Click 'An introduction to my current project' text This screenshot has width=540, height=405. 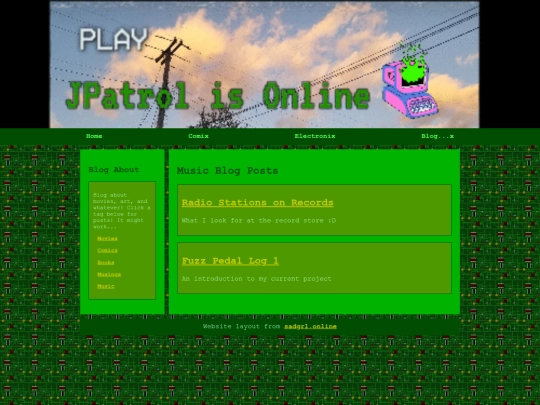pyautogui.click(x=257, y=279)
